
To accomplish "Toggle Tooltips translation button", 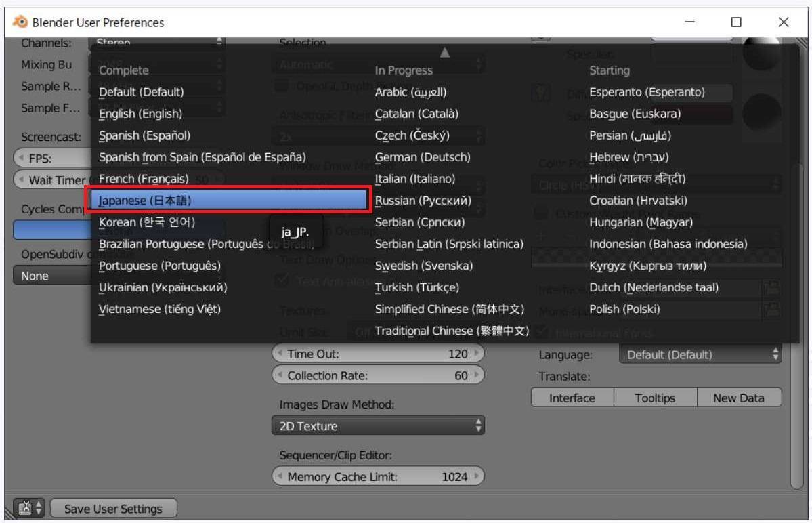I will pos(655,398).
